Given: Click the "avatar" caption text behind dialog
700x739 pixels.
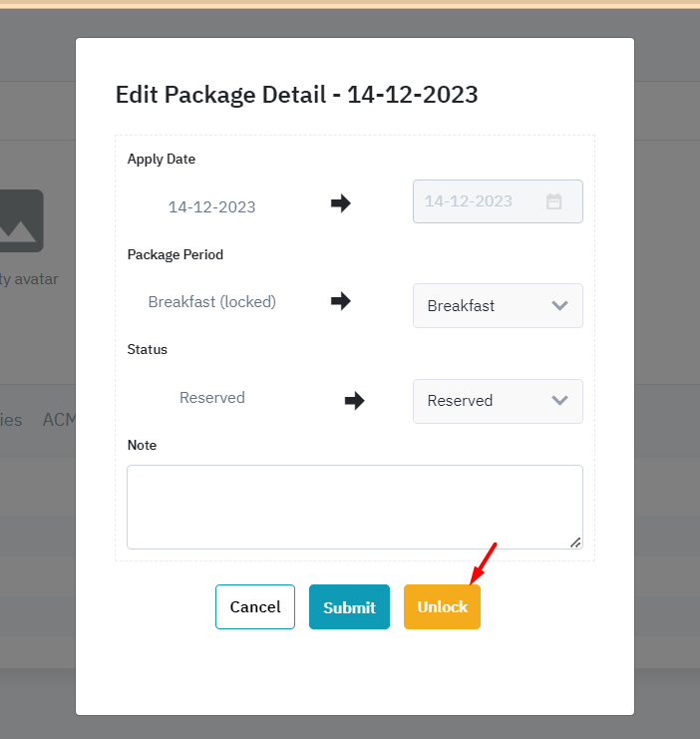Looking at the screenshot, I should coord(35,279).
